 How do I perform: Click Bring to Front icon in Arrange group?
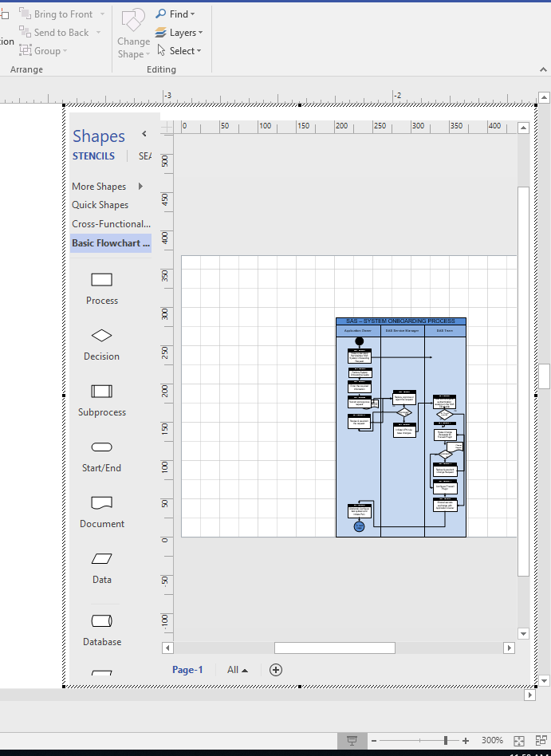click(25, 14)
